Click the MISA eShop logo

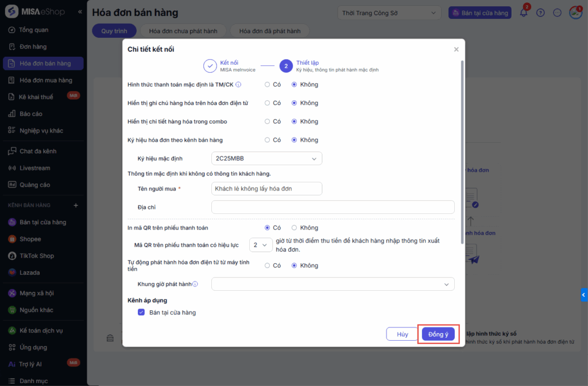click(35, 11)
